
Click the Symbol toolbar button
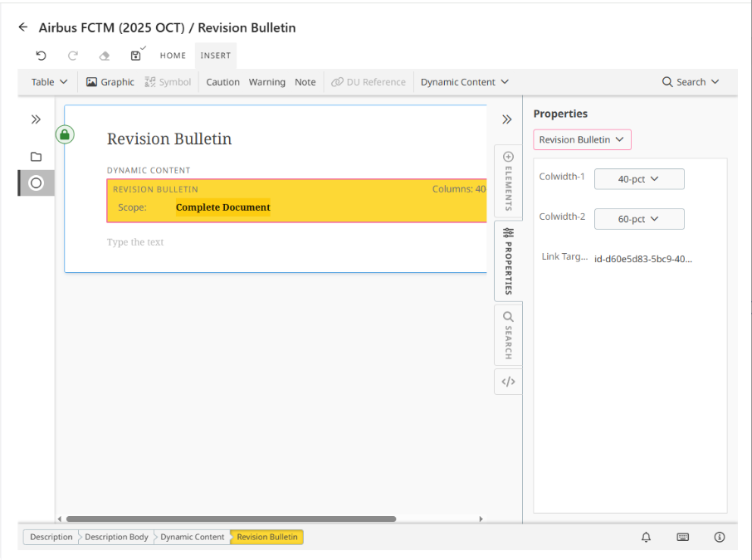point(168,82)
